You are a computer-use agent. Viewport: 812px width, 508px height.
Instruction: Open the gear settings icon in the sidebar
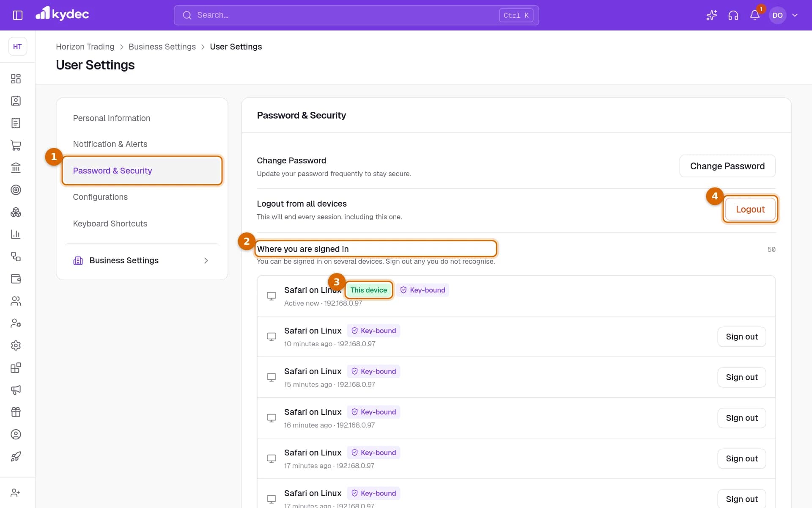click(16, 345)
